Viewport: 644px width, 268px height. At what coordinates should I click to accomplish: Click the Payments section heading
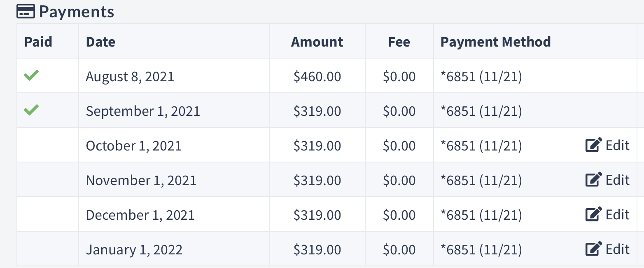tap(77, 12)
